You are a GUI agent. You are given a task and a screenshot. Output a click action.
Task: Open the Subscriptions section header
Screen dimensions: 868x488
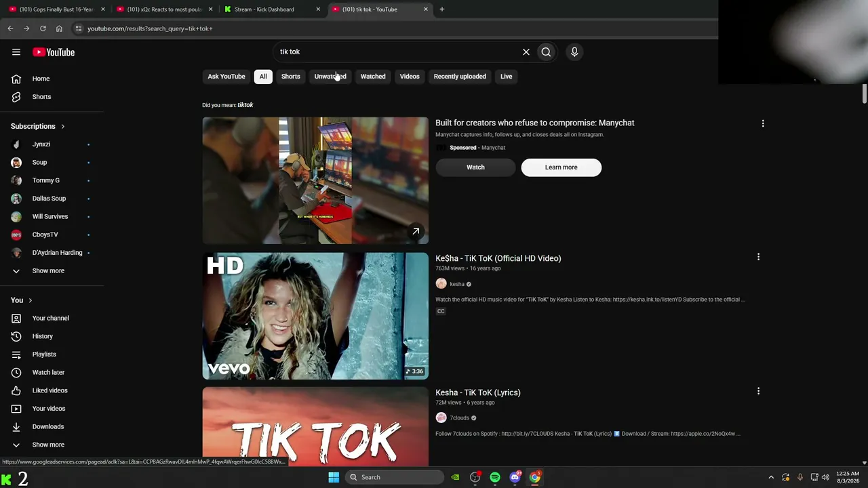(38, 126)
